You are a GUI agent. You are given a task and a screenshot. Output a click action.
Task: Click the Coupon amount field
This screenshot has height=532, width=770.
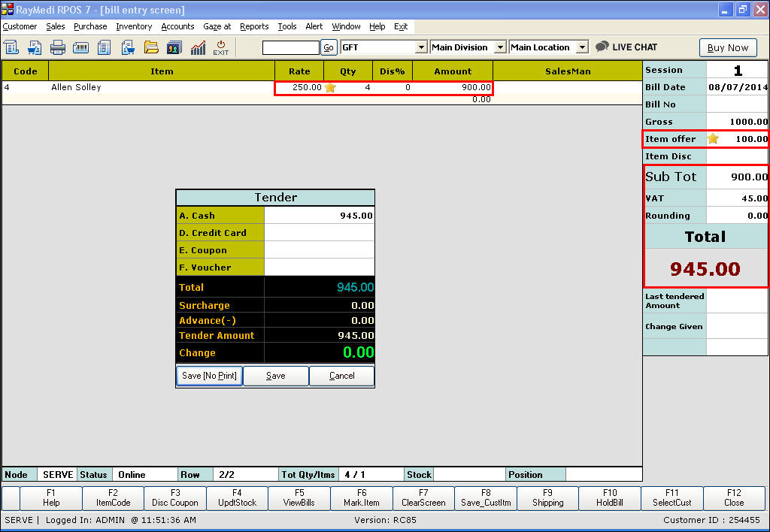tap(319, 249)
